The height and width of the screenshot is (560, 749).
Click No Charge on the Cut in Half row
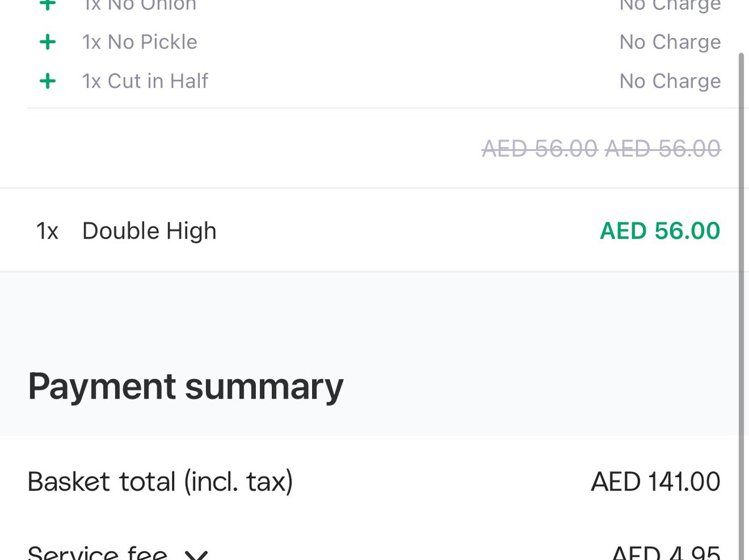[x=669, y=81]
